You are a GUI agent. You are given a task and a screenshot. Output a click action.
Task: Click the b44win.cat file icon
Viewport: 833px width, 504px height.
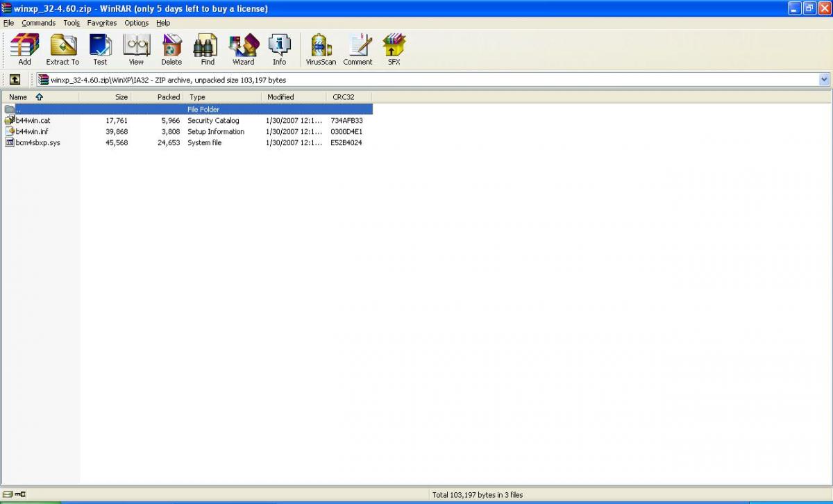[9, 120]
